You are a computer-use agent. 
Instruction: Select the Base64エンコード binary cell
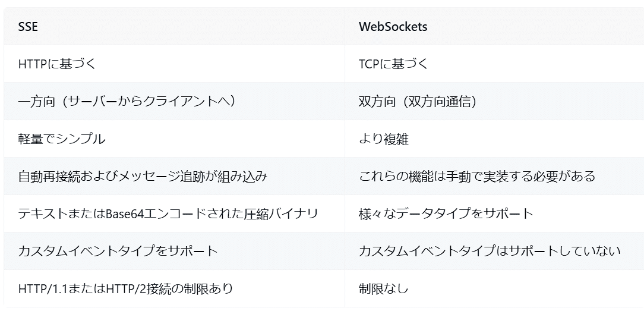(x=174, y=213)
